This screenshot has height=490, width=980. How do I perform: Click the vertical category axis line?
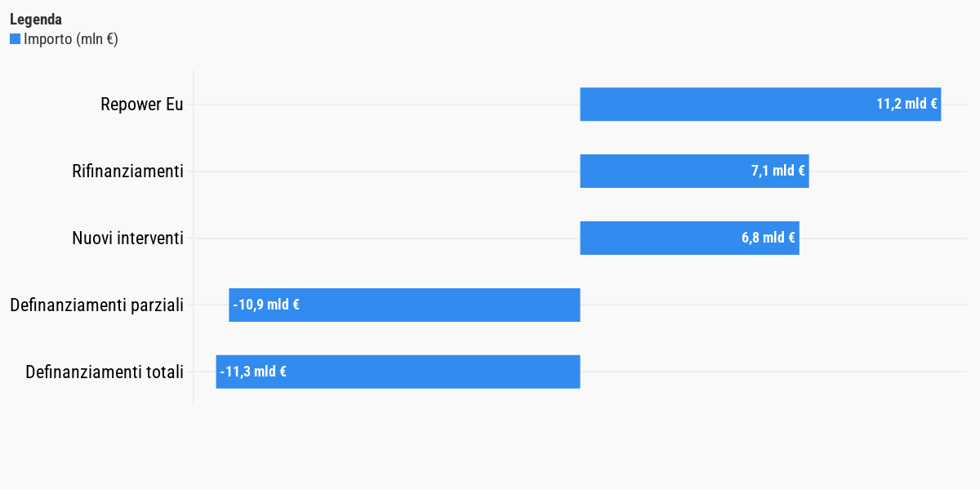[x=194, y=238]
